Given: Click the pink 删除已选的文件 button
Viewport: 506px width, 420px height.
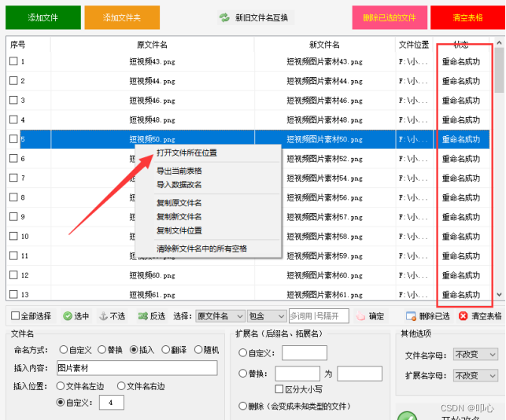Looking at the screenshot, I should [390, 17].
